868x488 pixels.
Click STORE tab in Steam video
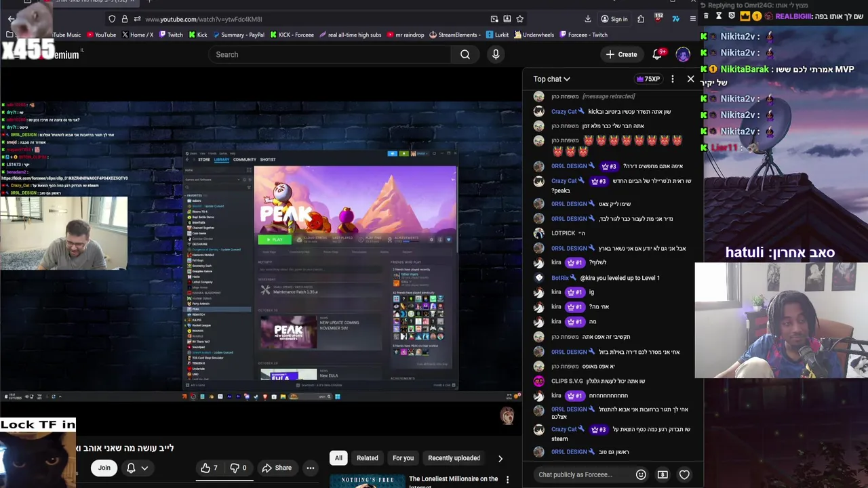(203, 159)
